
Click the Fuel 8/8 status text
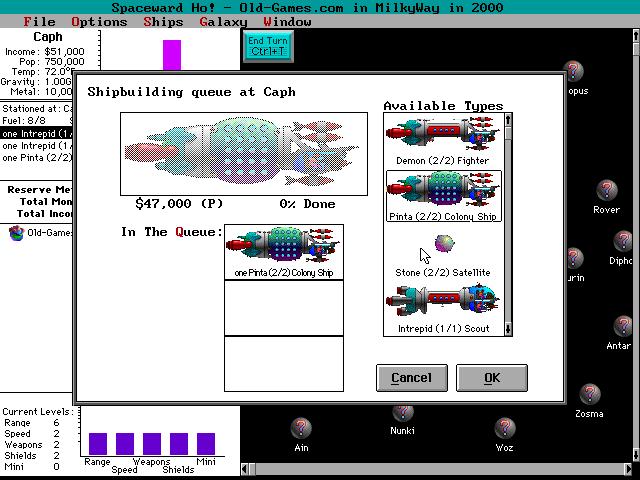[24, 121]
